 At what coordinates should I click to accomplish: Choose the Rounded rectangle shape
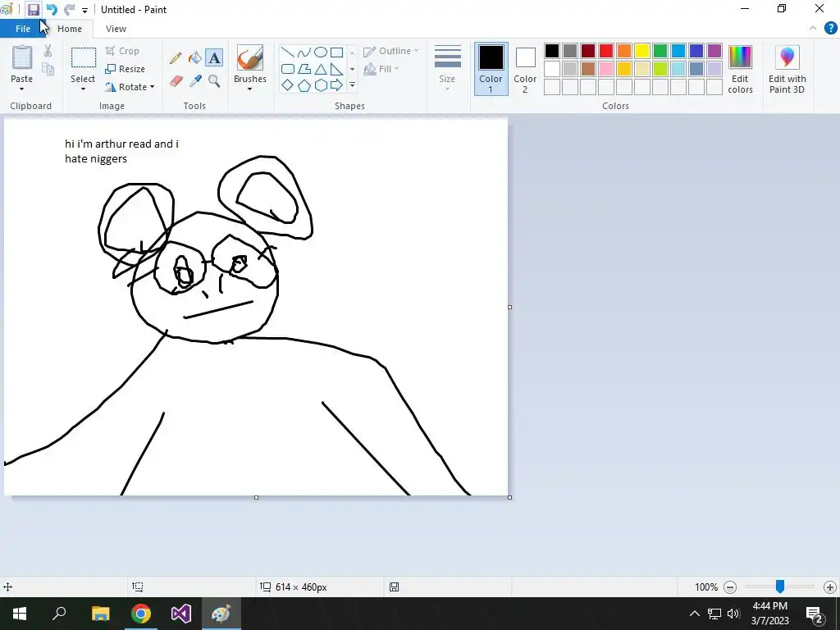click(288, 69)
